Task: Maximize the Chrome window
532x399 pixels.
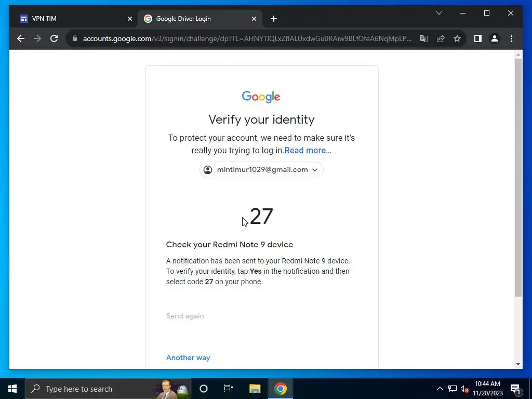Action: pos(486,13)
